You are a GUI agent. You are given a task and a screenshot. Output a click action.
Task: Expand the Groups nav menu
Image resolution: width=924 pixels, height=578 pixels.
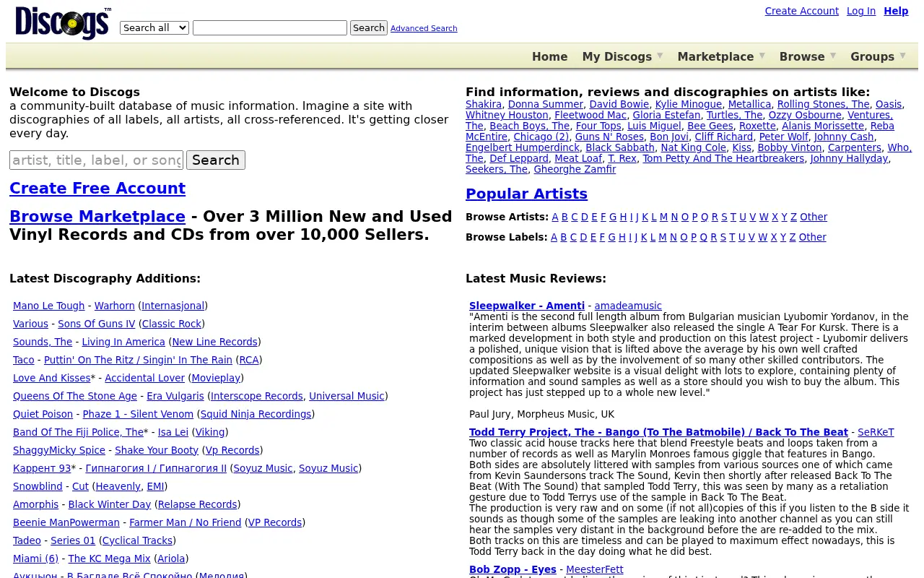(878, 56)
